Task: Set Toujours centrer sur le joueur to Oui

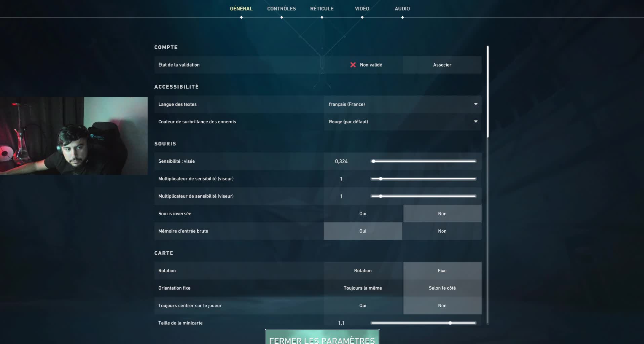Action: tap(363, 306)
